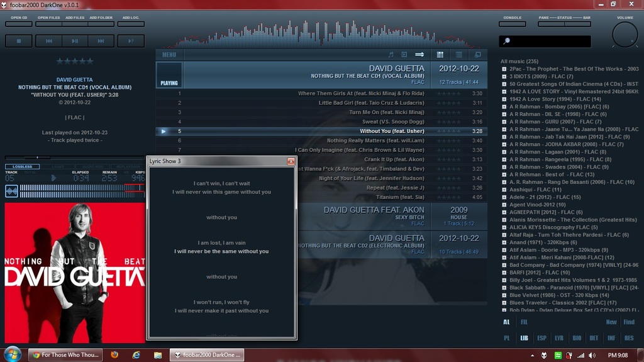Click the Add Files button

75,24
